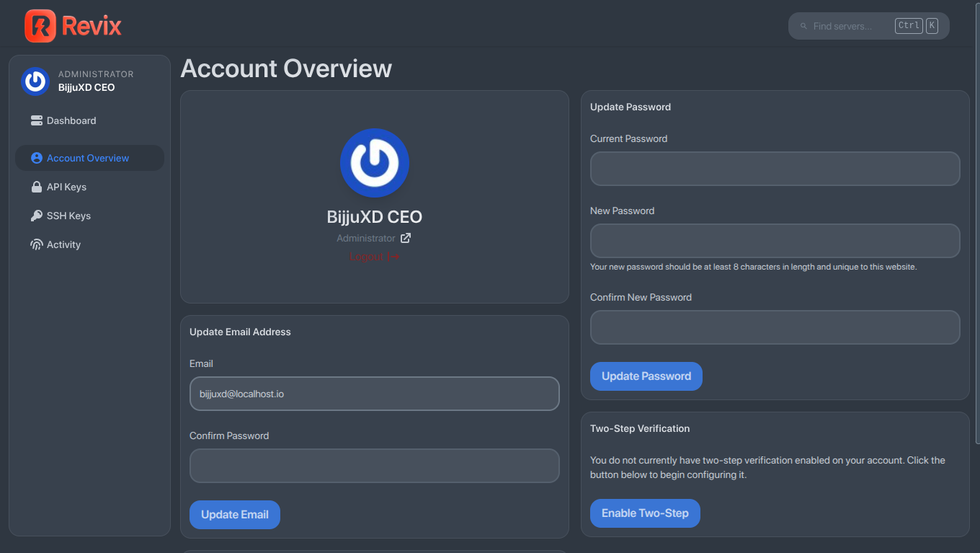The height and width of the screenshot is (553, 980).
Task: Click the Revix logo icon
Action: (x=40, y=26)
